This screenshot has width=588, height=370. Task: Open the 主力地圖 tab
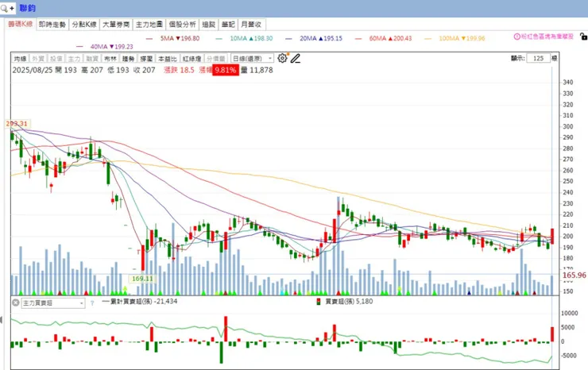point(149,25)
